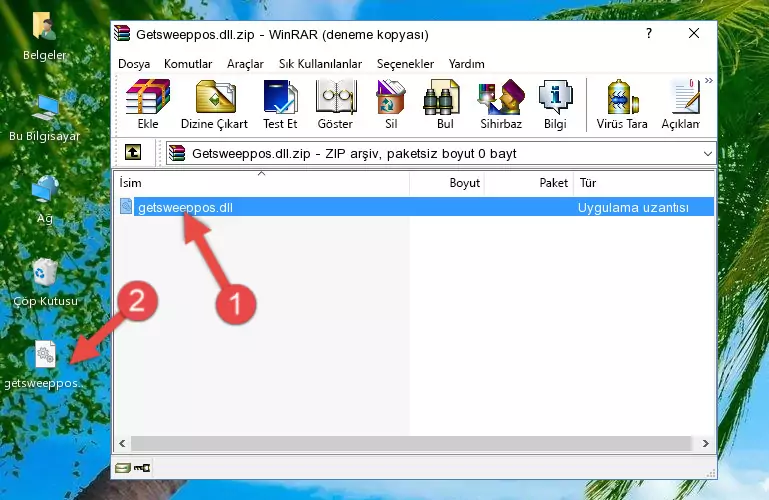This screenshot has width=769, height=500.
Task: Expand toolbar overflow chevron
Action: point(709,80)
